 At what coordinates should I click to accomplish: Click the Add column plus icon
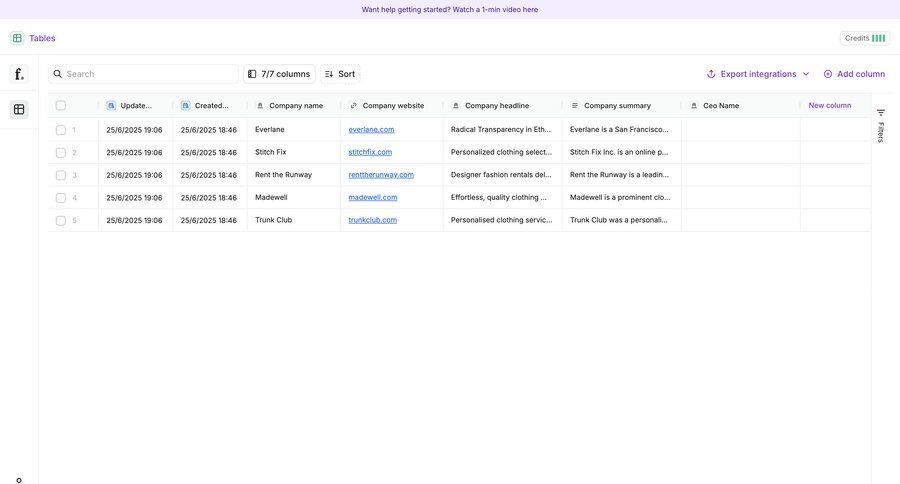point(828,74)
